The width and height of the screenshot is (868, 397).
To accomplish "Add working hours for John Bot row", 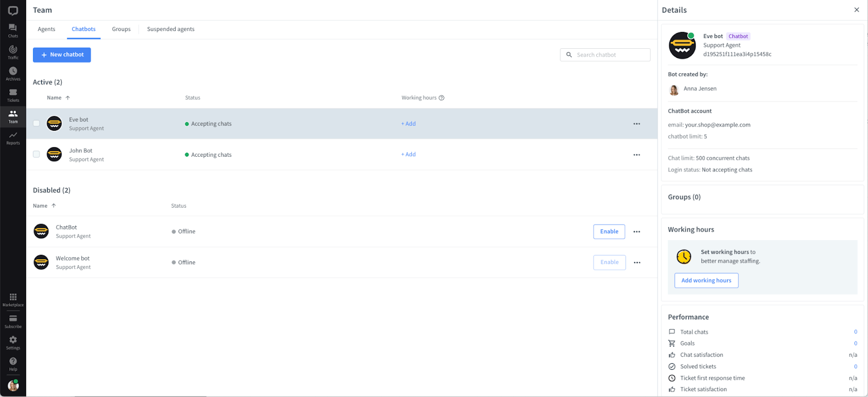I will pyautogui.click(x=409, y=155).
